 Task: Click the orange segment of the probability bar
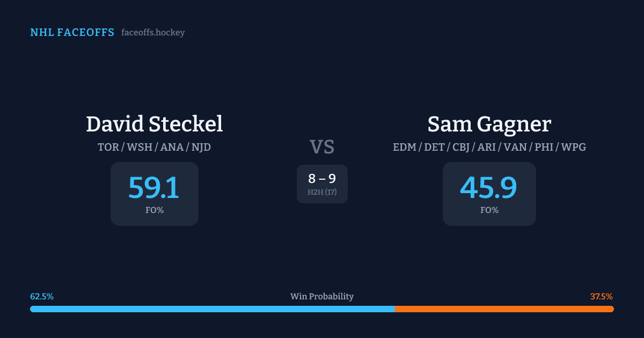click(504, 309)
